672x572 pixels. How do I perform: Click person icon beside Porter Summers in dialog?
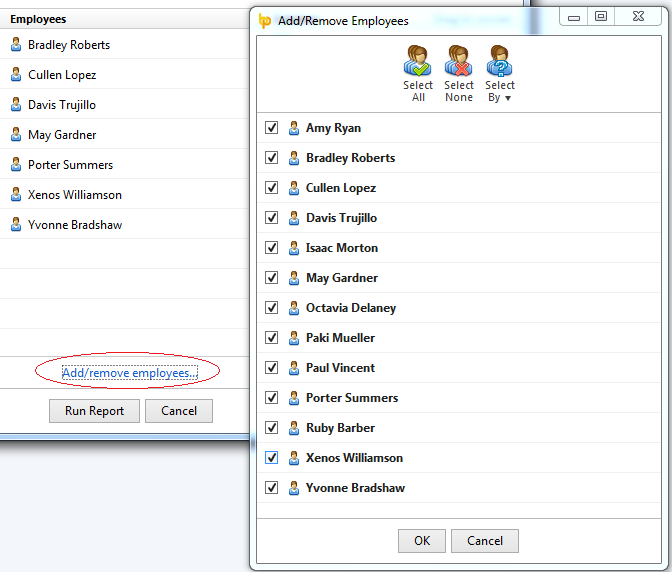tap(294, 398)
